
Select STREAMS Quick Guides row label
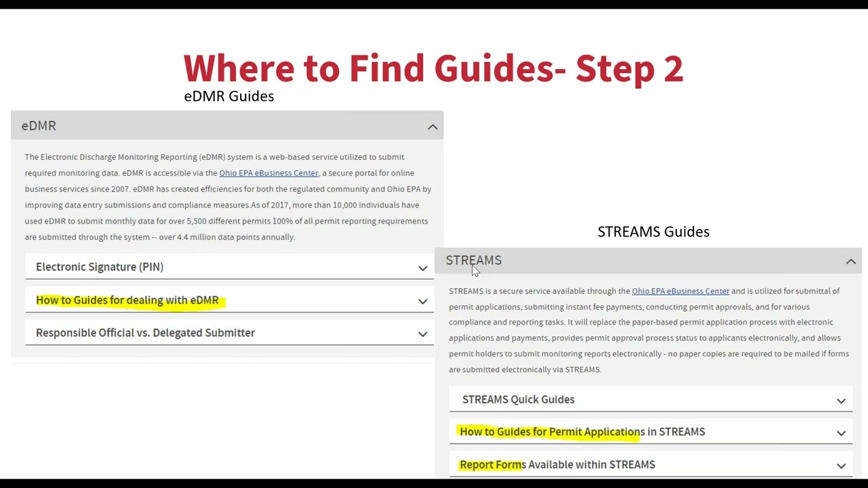518,399
